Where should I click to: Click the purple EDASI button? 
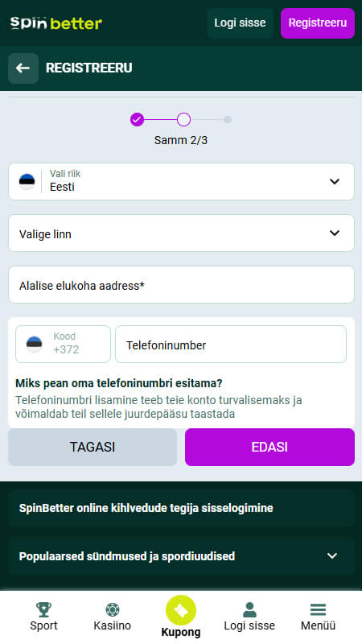tap(269, 447)
